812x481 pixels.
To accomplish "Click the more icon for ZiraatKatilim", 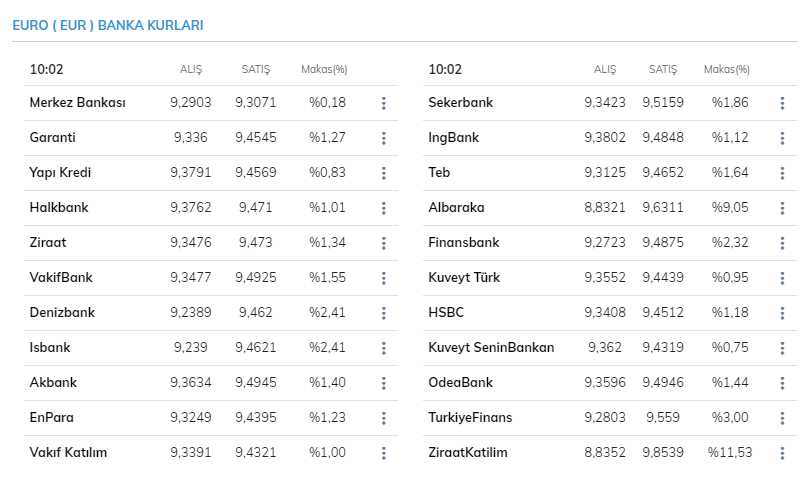I will 782,453.
